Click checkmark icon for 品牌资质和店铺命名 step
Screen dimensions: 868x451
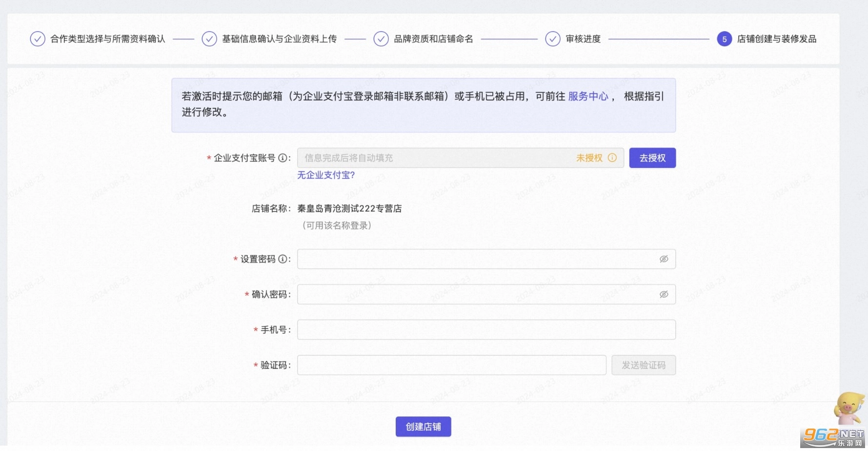coord(381,39)
